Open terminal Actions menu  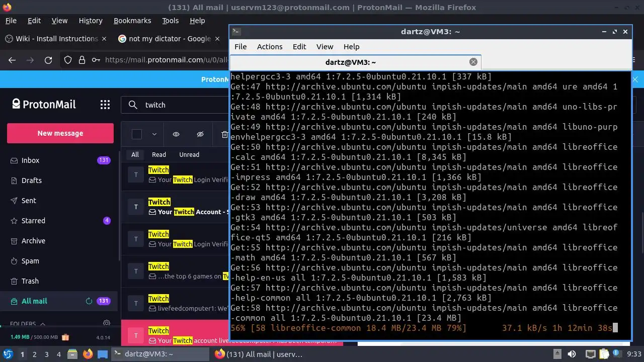(x=270, y=46)
